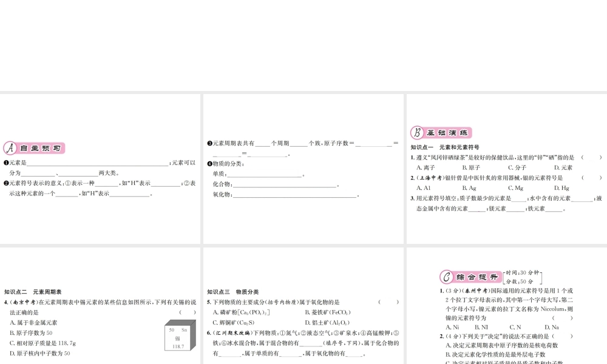
Task: Select option D. 铝土矿(Al₂O₃)
Action: (x=327, y=323)
